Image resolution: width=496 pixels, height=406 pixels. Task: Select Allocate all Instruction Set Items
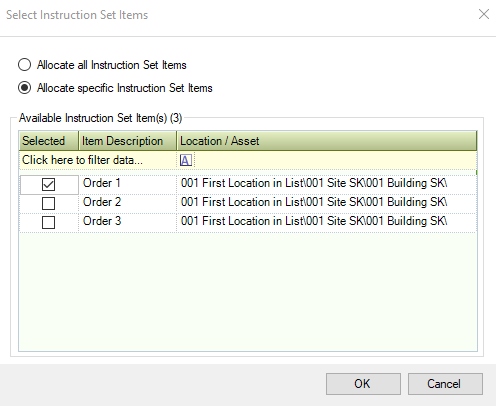point(25,65)
